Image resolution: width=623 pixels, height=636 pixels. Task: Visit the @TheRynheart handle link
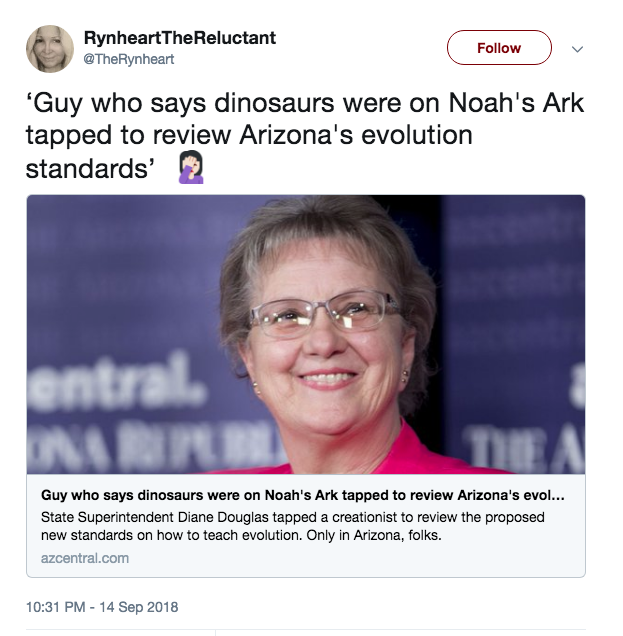(x=129, y=59)
